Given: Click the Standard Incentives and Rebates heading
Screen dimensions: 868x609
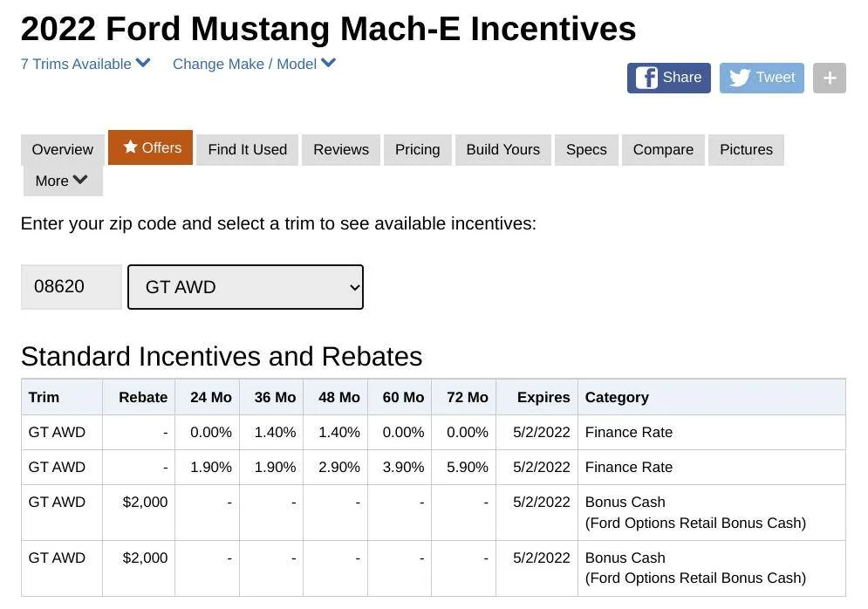Looking at the screenshot, I should coord(222,357).
